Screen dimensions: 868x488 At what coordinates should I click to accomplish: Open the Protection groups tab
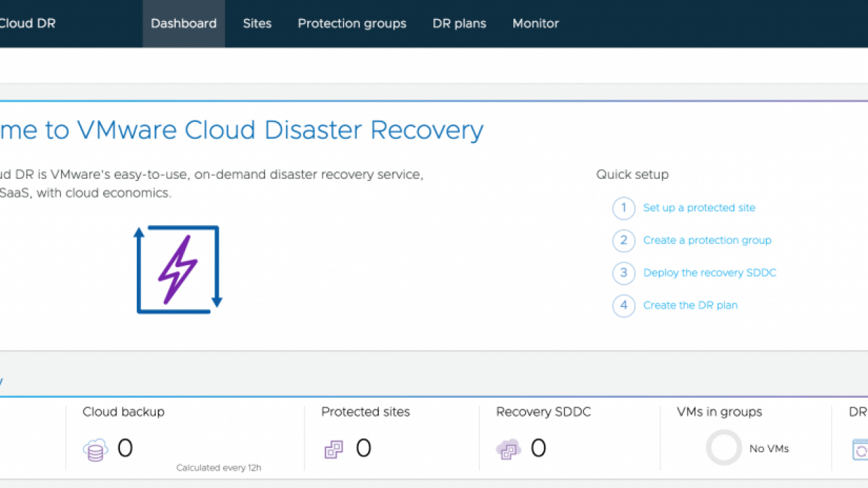click(x=352, y=23)
